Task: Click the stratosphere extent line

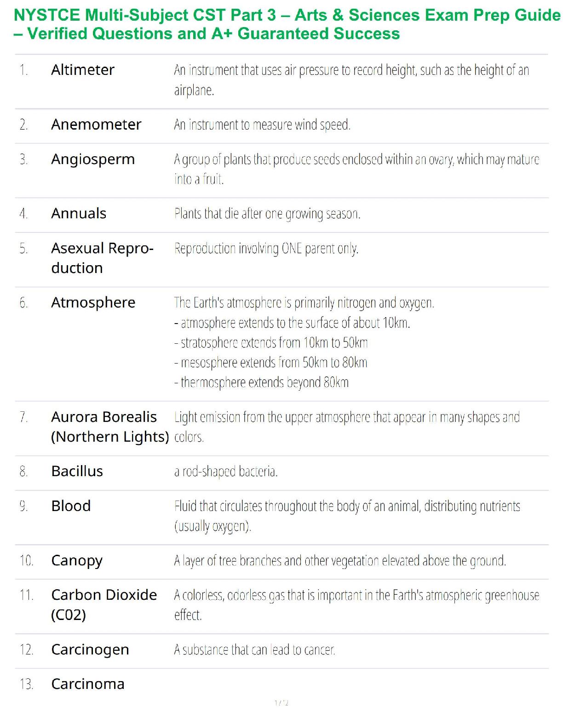Action: coord(271,343)
